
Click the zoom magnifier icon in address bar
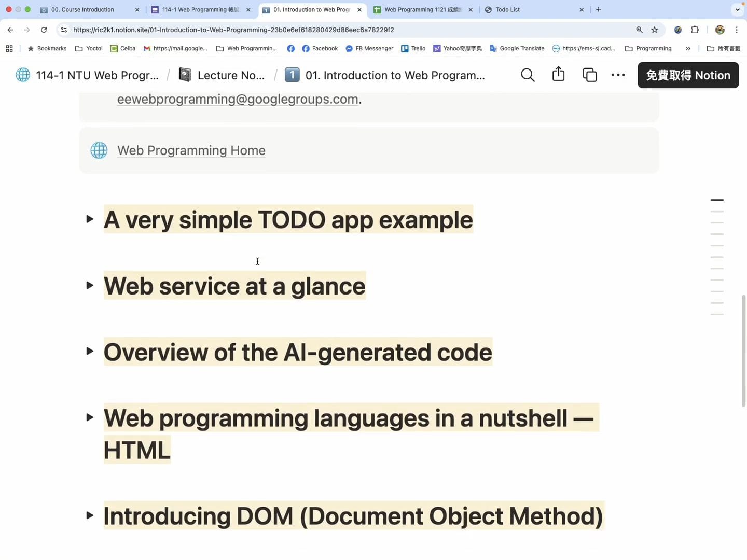pos(639,30)
